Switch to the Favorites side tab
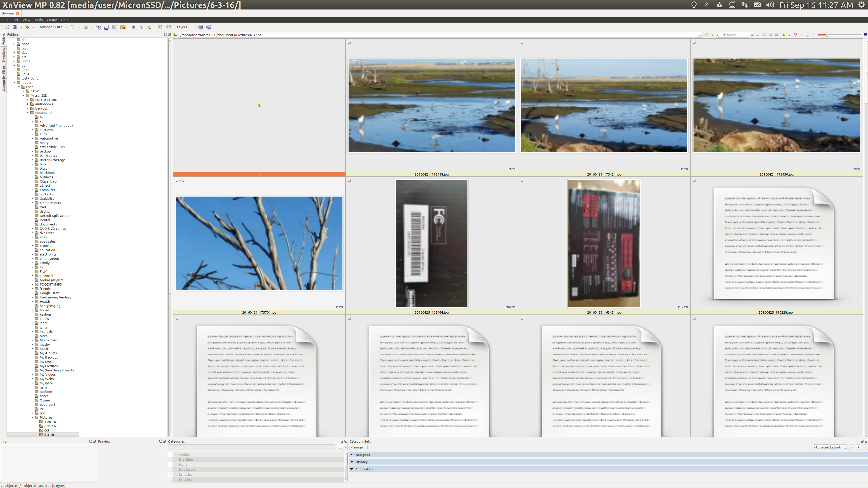The width and height of the screenshot is (868, 488). (4, 55)
